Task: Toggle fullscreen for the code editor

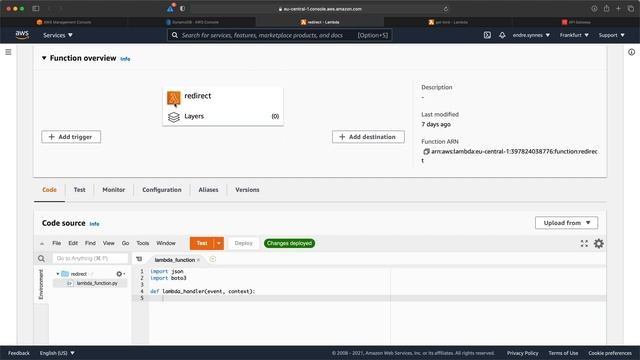Action: 584,244
